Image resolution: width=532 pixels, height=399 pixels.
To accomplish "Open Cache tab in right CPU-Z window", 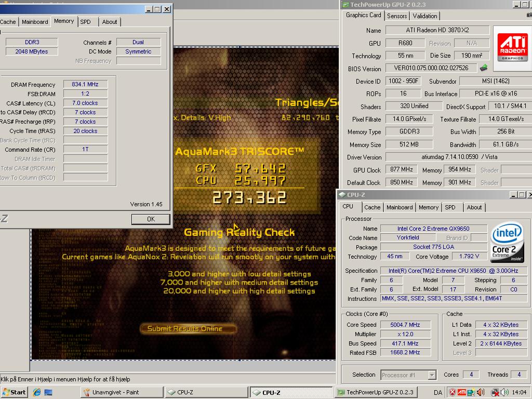I will click(x=372, y=207).
